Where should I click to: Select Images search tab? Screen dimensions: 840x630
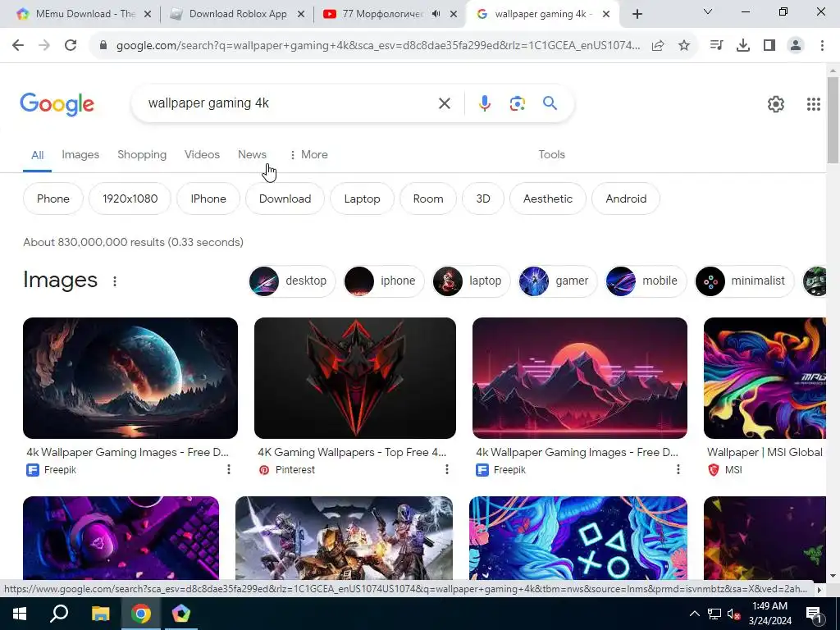click(x=80, y=155)
